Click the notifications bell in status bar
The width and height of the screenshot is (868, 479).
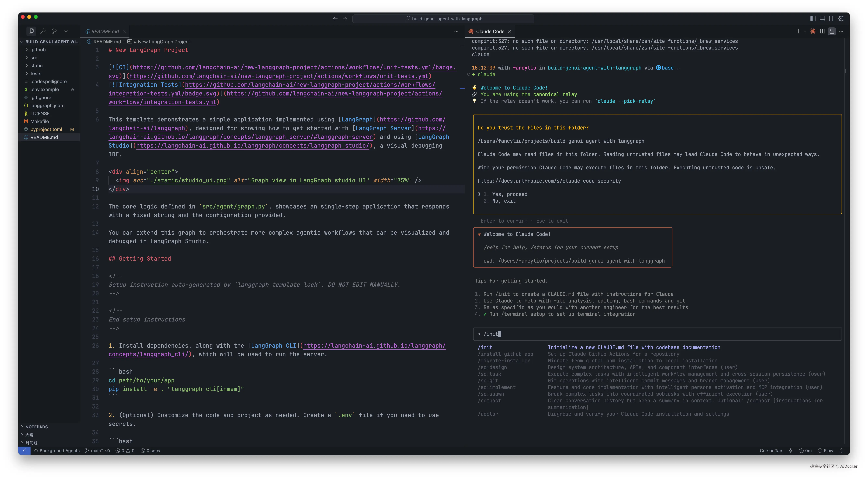click(841, 451)
